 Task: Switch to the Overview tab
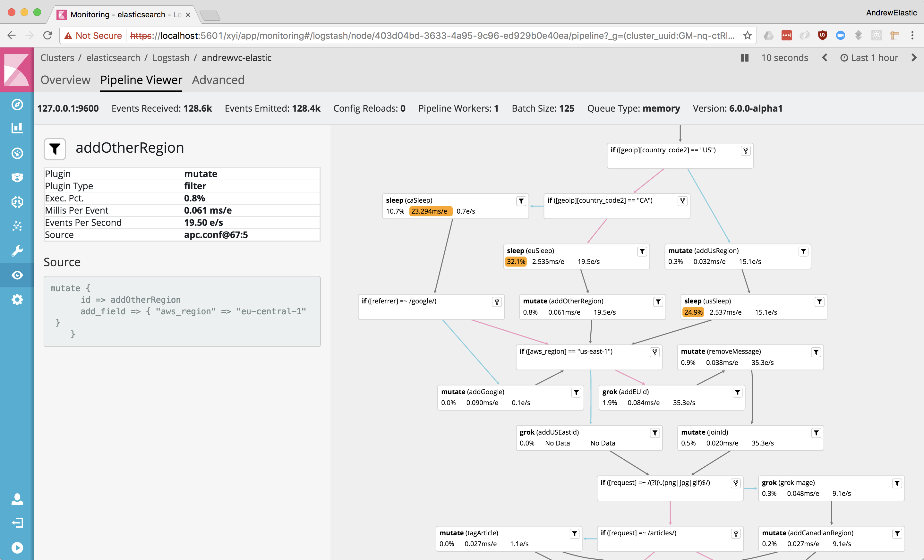(65, 80)
